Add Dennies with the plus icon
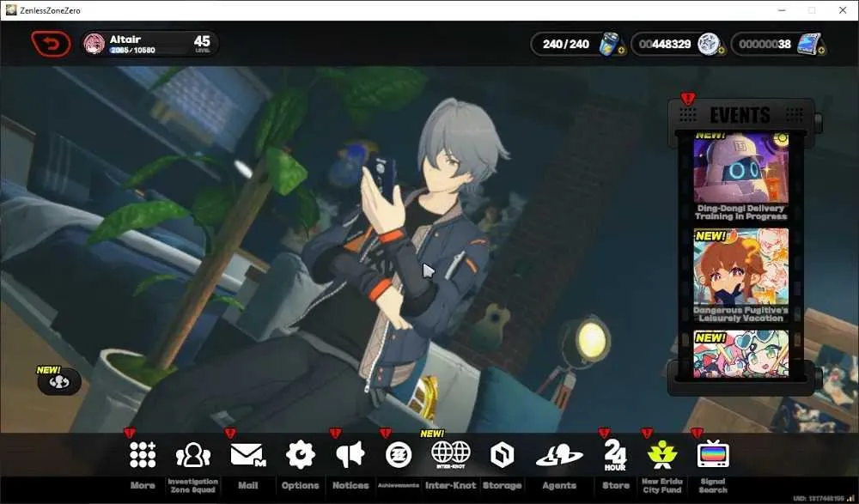The height and width of the screenshot is (504, 859). 721,51
